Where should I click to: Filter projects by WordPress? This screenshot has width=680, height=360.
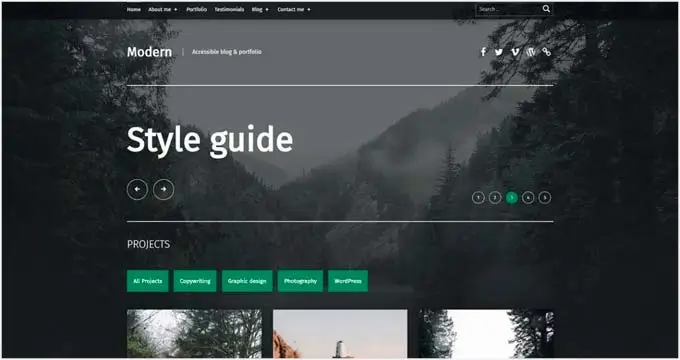pos(348,281)
